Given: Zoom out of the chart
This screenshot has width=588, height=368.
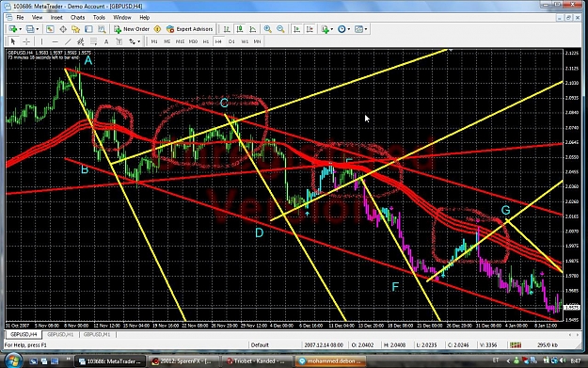Looking at the screenshot, I should point(280,29).
